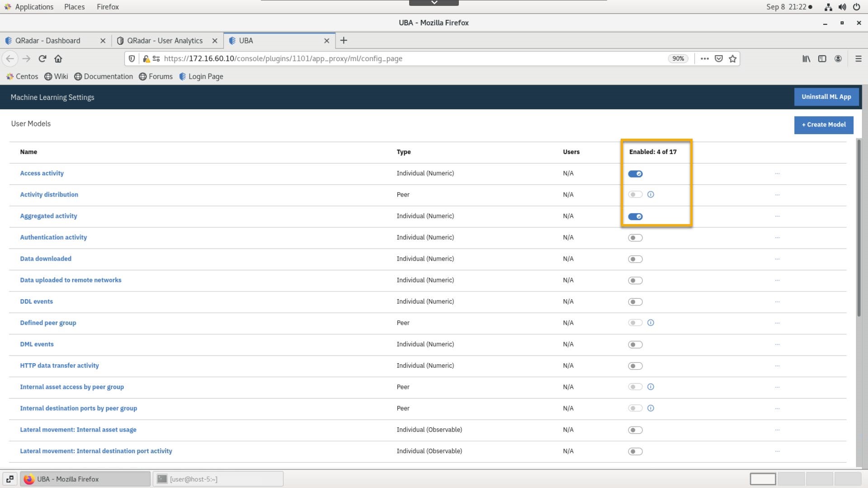Open Firefox hamburger application menu
Screen dimensions: 868x488
[x=858, y=58]
